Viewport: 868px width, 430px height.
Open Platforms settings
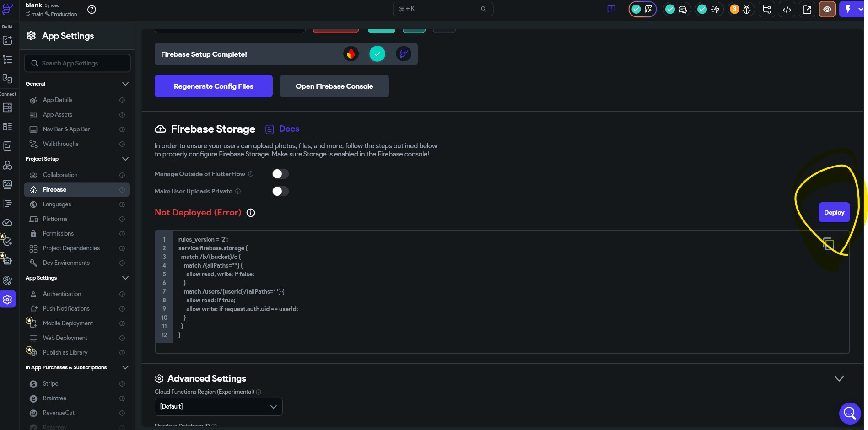(x=77, y=219)
